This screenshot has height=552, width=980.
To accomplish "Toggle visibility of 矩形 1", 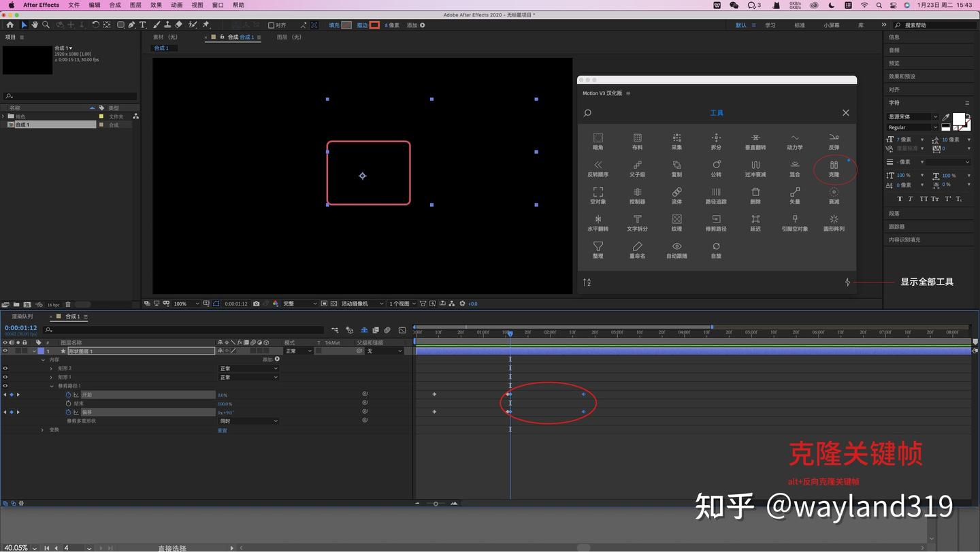I will pos(5,377).
